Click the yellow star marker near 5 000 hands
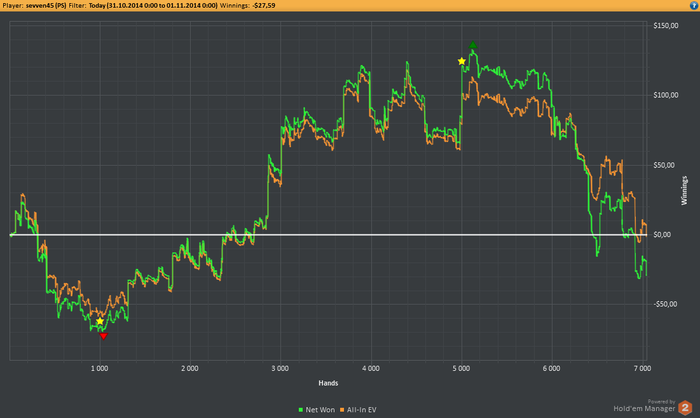This screenshot has width=700, height=418. [x=462, y=61]
